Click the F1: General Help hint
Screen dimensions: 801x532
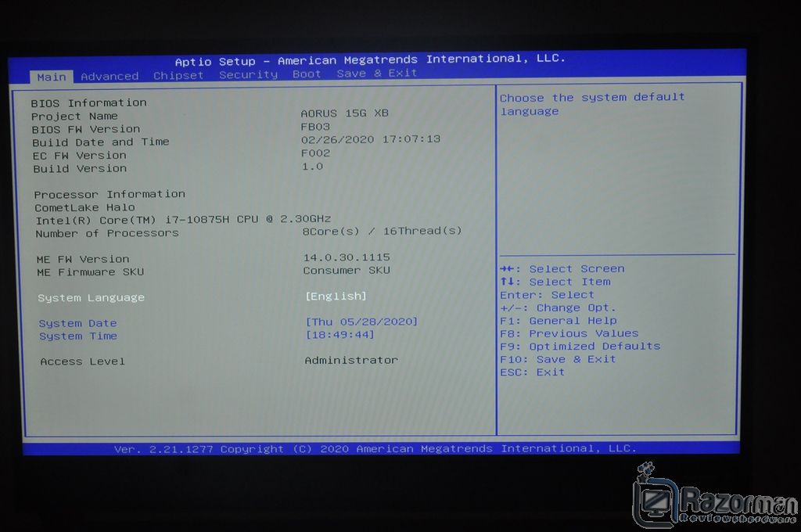coord(559,321)
